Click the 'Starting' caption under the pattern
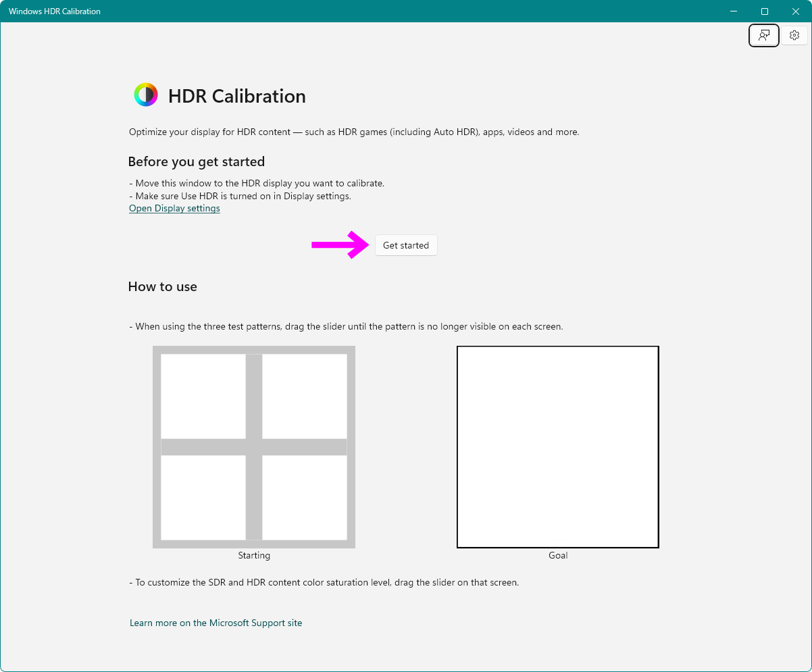 [254, 556]
